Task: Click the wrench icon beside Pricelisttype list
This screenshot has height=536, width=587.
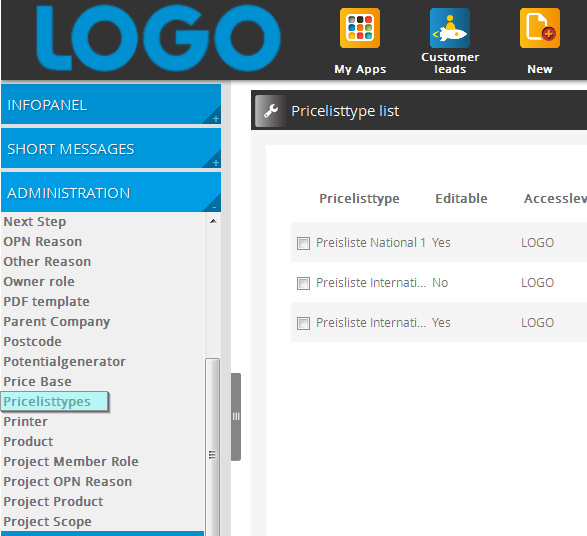Action: (270, 111)
